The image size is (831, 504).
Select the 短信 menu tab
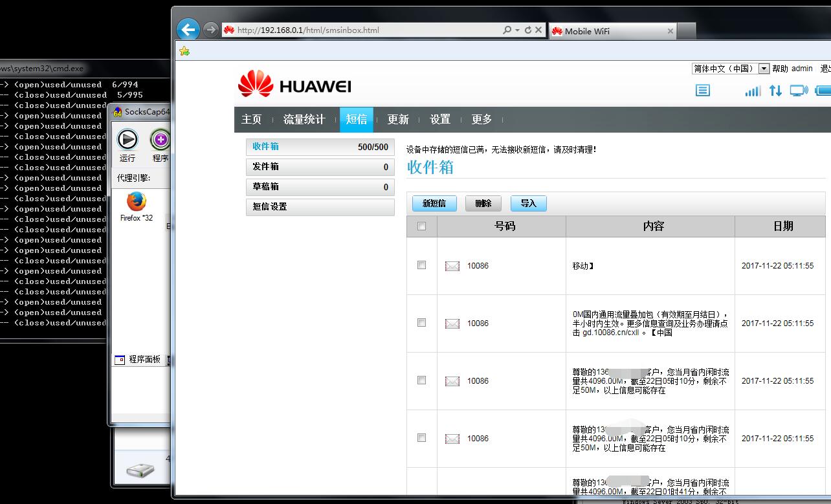[357, 119]
